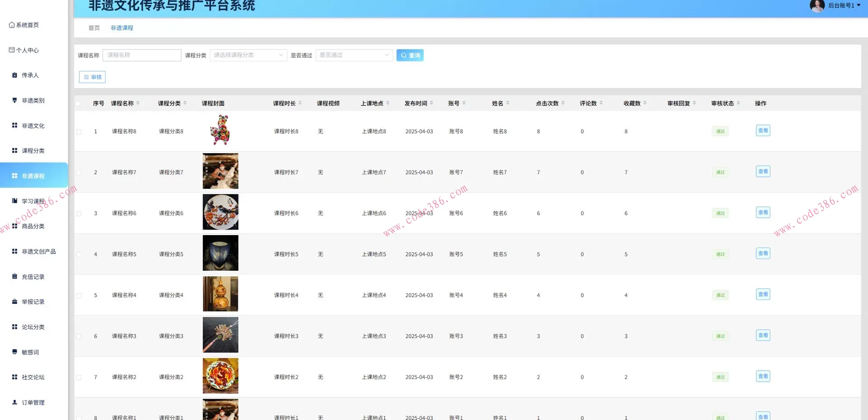Sort by 上课地点 column arrows

[x=388, y=103]
